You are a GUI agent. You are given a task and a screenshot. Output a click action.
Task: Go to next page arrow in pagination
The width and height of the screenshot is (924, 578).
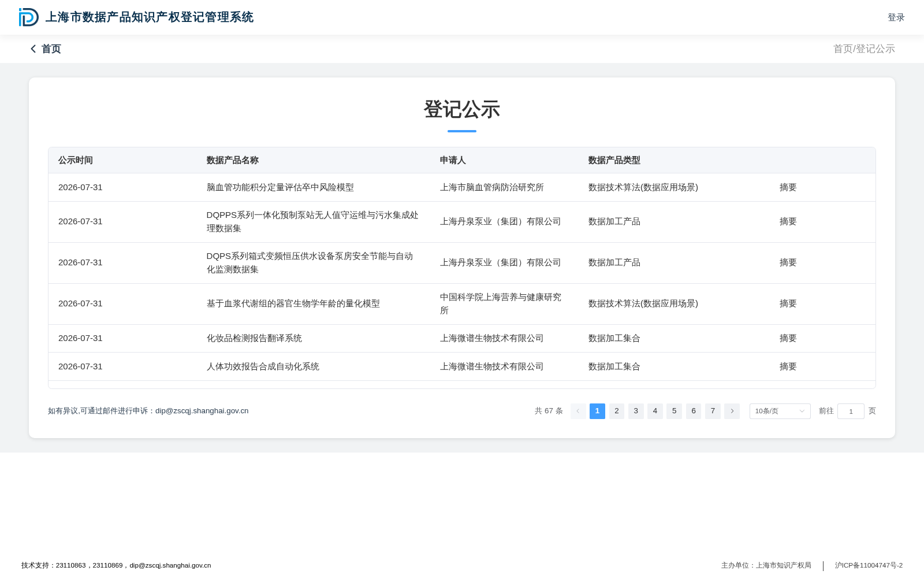[732, 411]
